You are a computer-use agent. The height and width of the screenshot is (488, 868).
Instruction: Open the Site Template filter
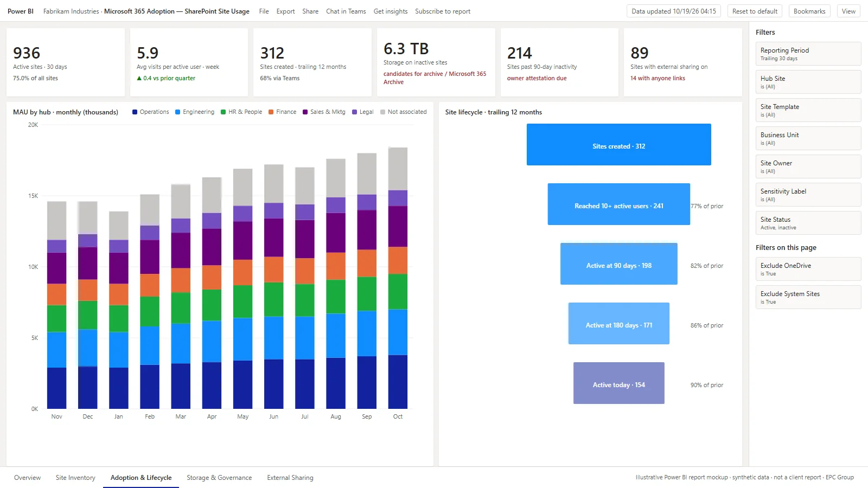click(x=808, y=110)
